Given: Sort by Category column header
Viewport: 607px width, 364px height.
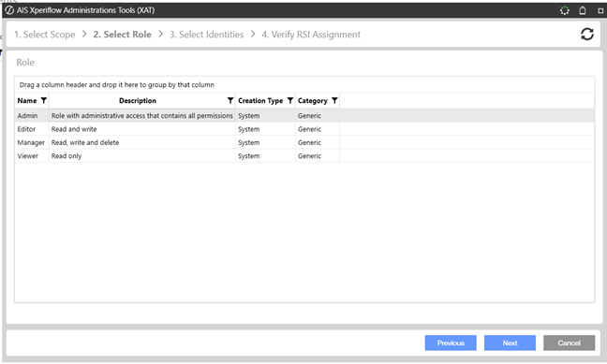Looking at the screenshot, I should coord(313,100).
